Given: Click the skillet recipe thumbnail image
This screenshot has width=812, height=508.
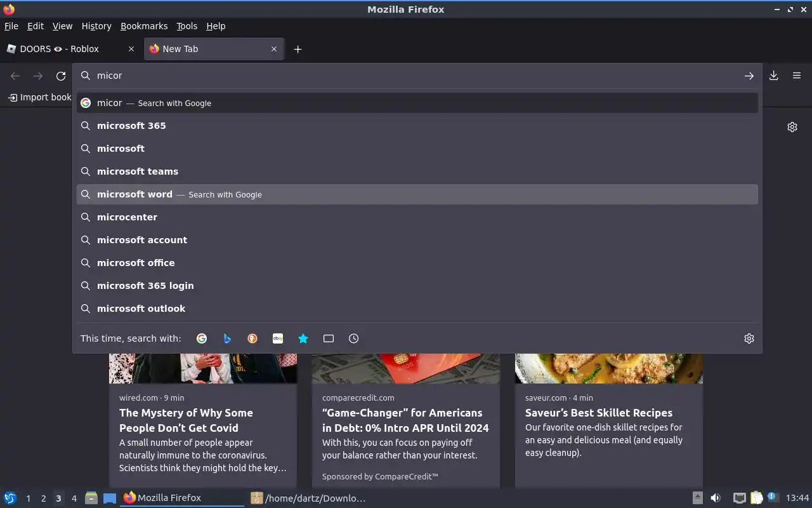Looking at the screenshot, I should [x=609, y=368].
